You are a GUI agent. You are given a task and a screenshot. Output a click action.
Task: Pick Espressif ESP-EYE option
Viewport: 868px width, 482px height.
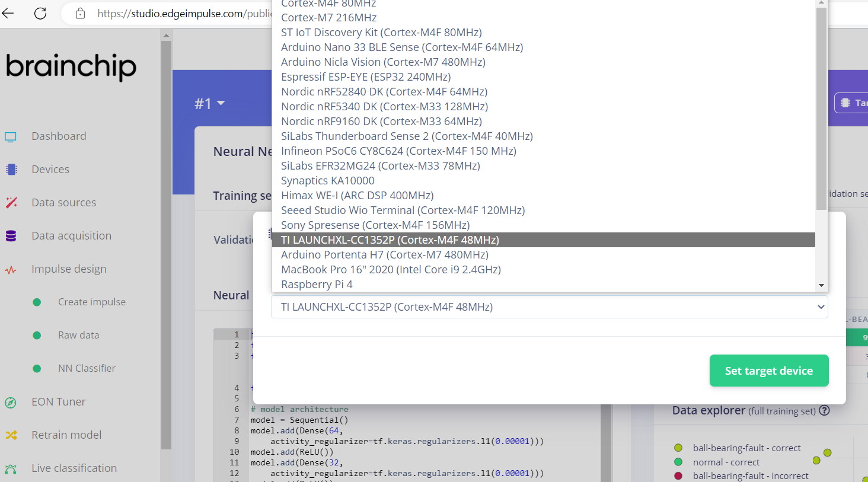(544, 77)
